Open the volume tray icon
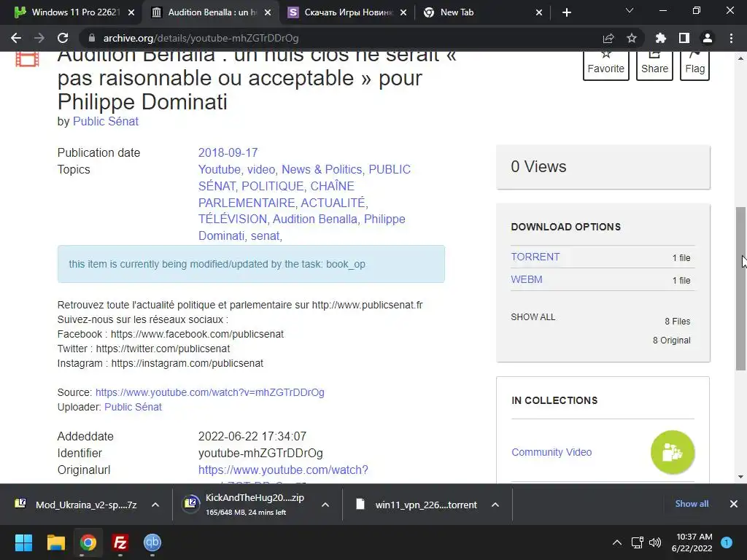 pyautogui.click(x=655, y=542)
